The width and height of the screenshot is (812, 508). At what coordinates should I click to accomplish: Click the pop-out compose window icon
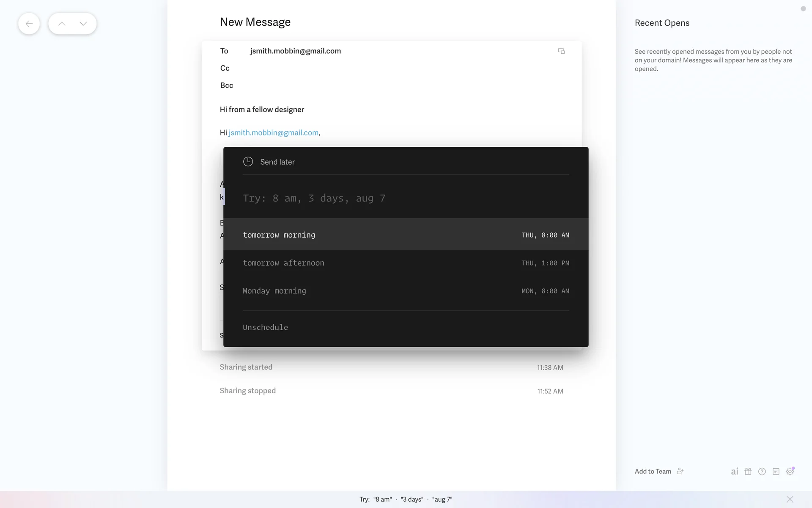click(x=561, y=51)
